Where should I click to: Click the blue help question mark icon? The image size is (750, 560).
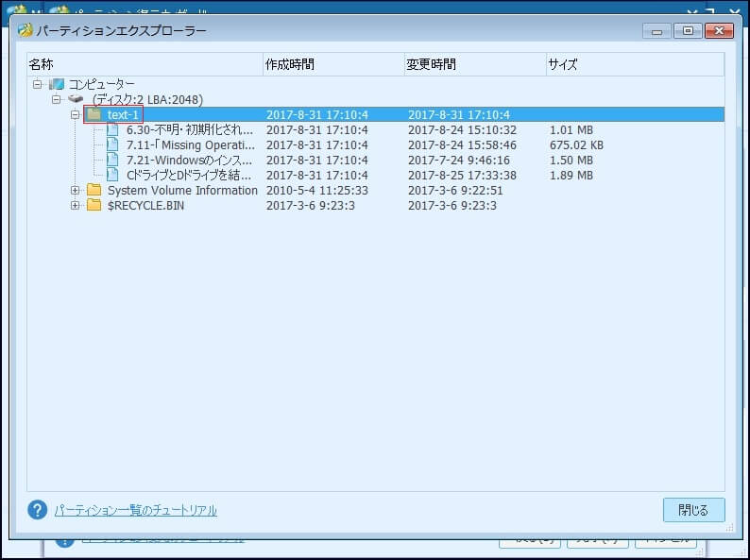37,510
